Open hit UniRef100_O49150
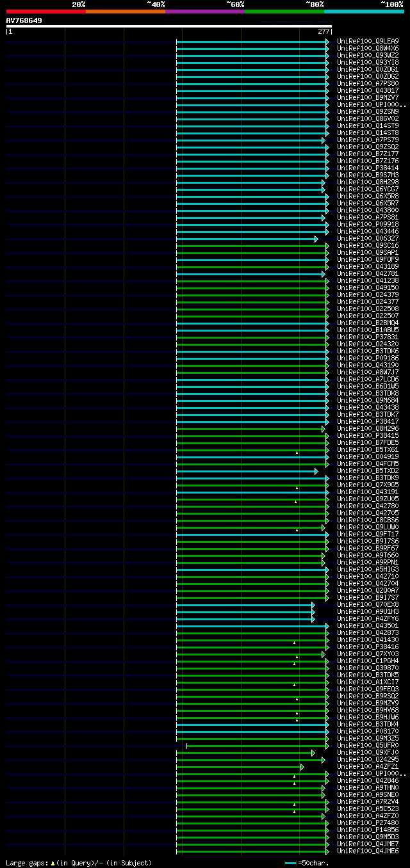This screenshot has width=410, height=868. tap(368, 288)
